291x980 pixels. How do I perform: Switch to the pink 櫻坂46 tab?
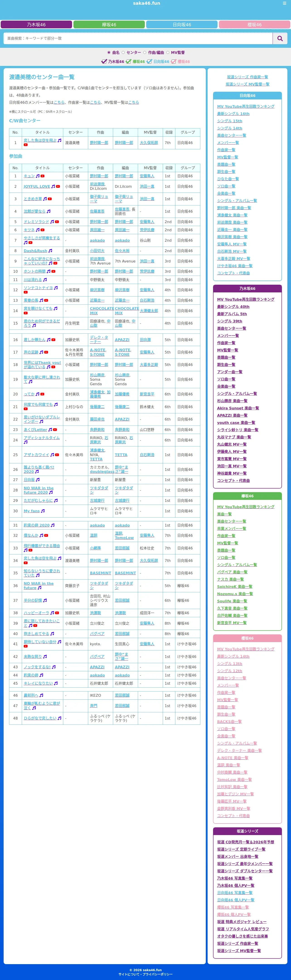pos(255,25)
